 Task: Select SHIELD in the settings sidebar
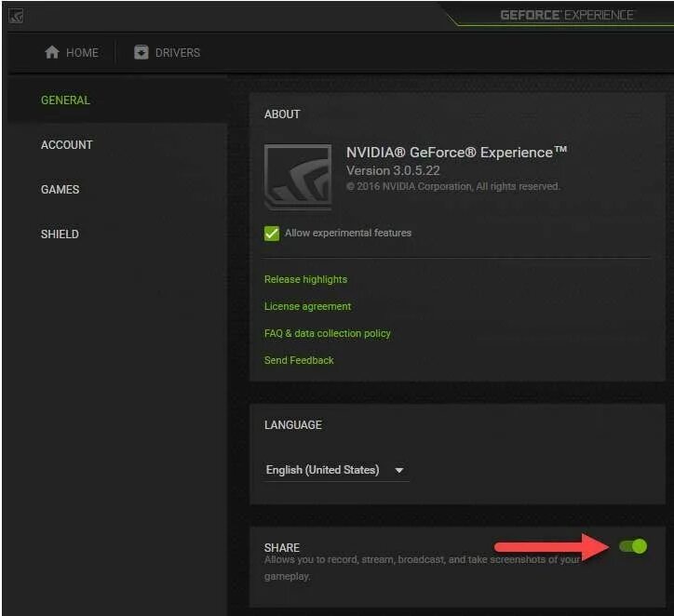pos(60,234)
